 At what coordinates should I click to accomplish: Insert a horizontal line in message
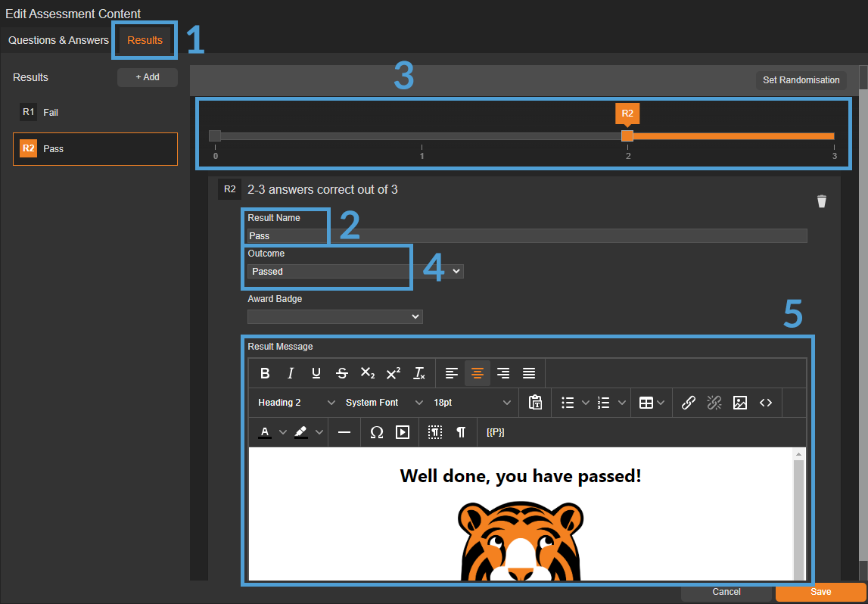point(344,432)
